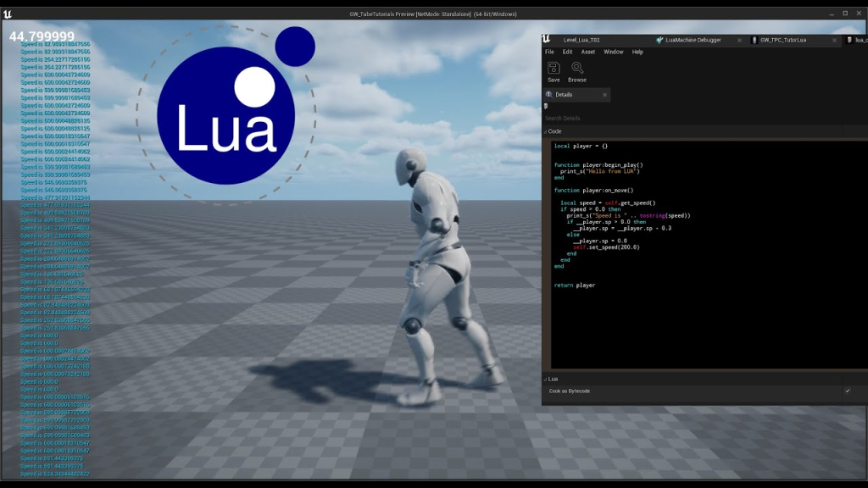
Task: Close the LuaMachine Debugger tab
Action: pyautogui.click(x=740, y=40)
